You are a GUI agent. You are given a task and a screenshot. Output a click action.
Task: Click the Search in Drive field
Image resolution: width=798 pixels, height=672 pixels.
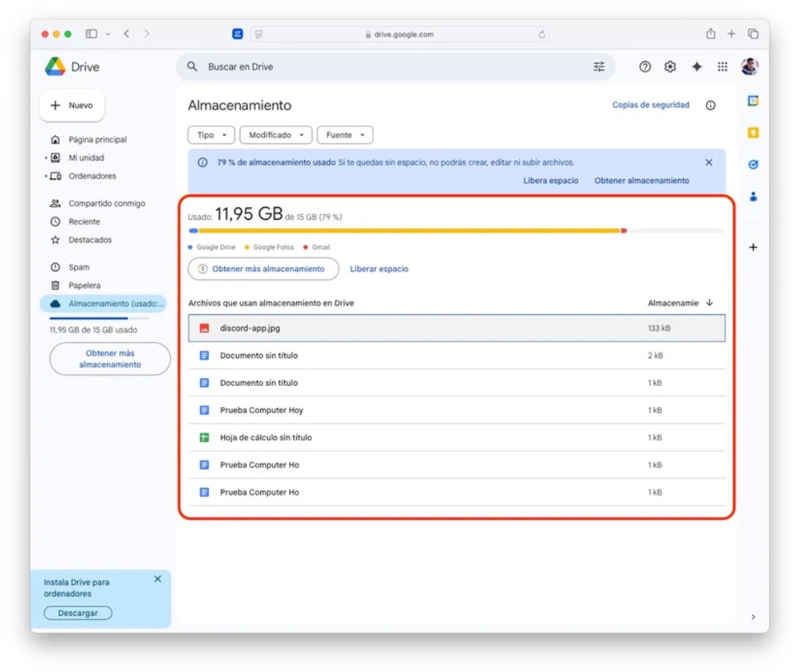pyautogui.click(x=390, y=67)
